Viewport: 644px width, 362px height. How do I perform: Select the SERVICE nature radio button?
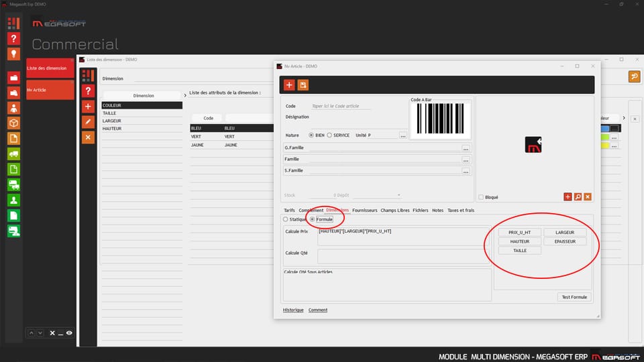pyautogui.click(x=329, y=135)
